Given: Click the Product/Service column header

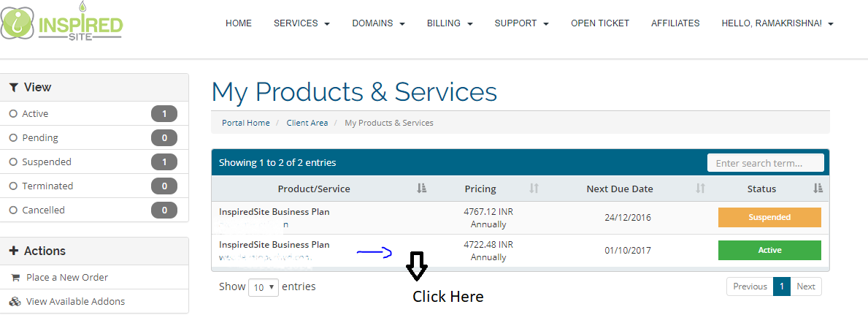Looking at the screenshot, I should point(314,189).
